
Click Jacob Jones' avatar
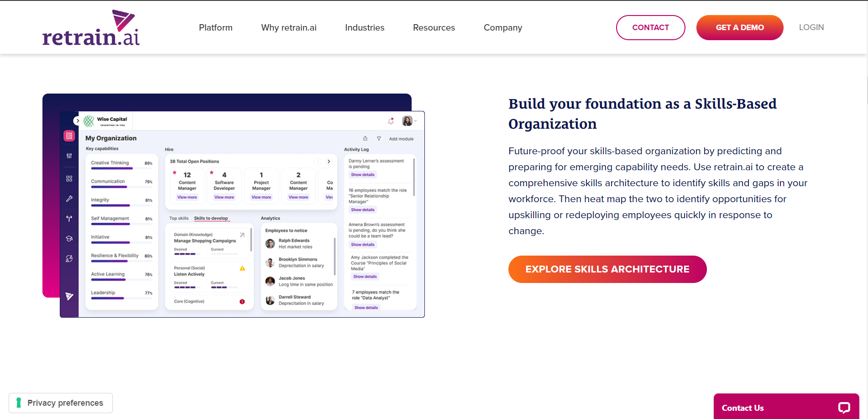[270, 281]
